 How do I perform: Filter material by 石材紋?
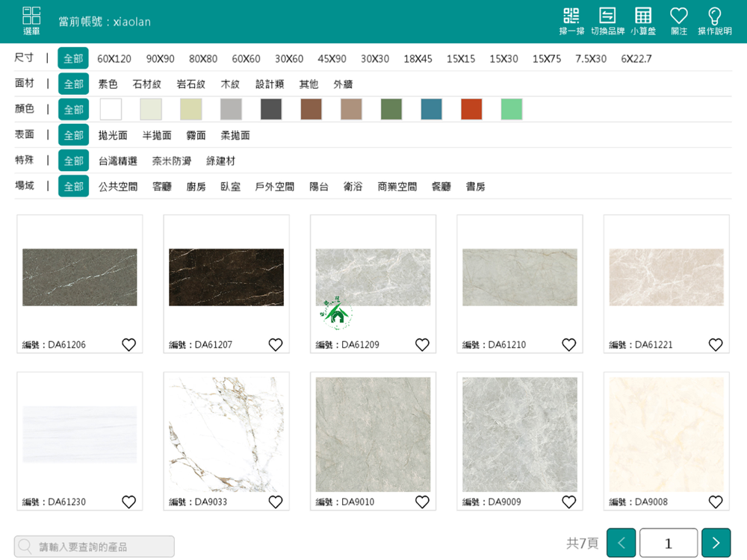[146, 84]
